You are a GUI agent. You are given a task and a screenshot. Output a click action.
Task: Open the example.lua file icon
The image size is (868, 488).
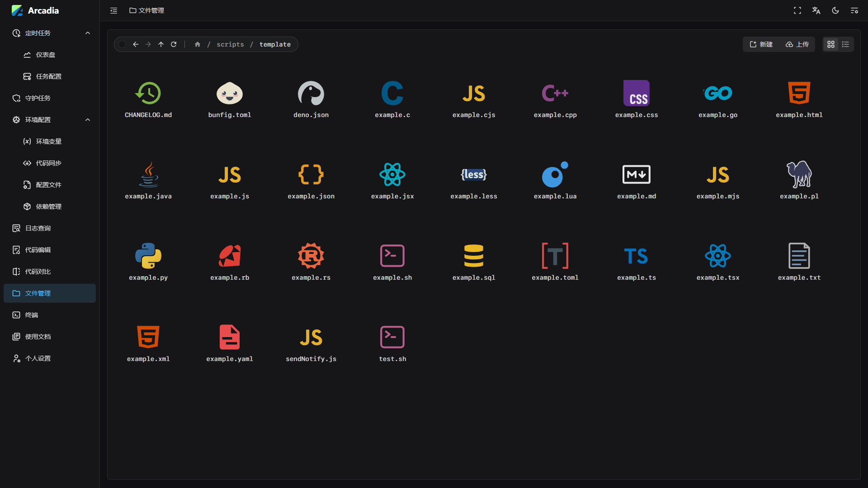coord(555,174)
